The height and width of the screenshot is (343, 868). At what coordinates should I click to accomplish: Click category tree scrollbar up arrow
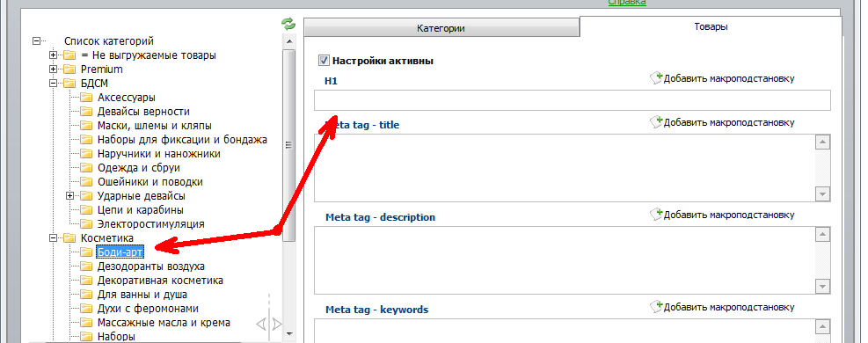pyautogui.click(x=289, y=42)
